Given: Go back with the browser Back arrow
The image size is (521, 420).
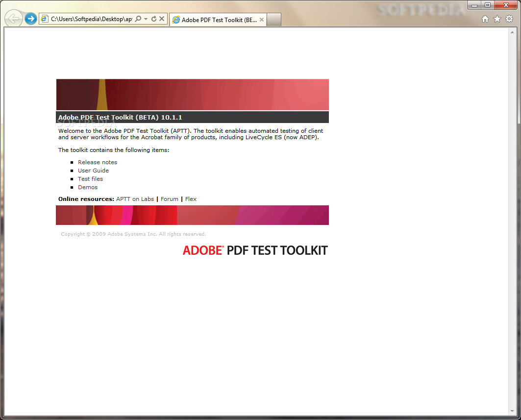Looking at the screenshot, I should [14, 19].
